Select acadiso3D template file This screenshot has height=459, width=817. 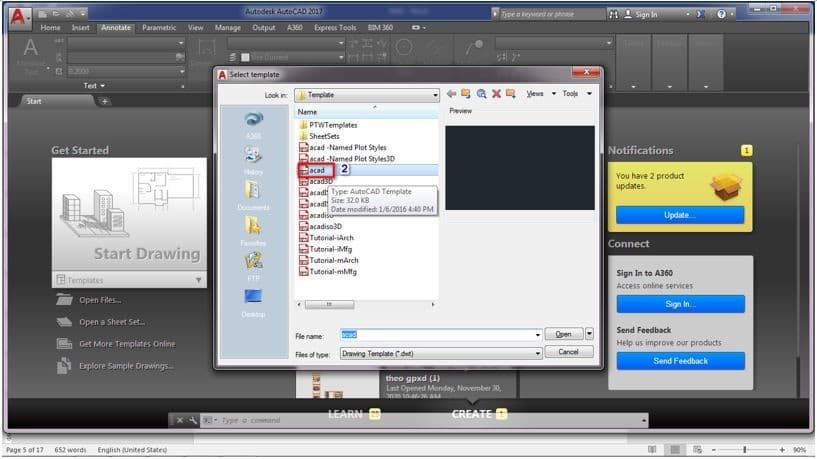tap(321, 227)
